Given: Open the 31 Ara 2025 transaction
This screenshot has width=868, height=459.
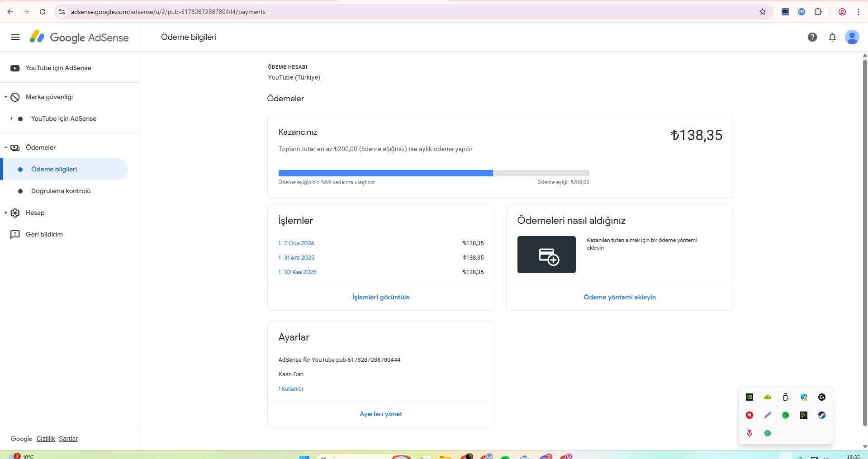Looking at the screenshot, I should click(296, 258).
